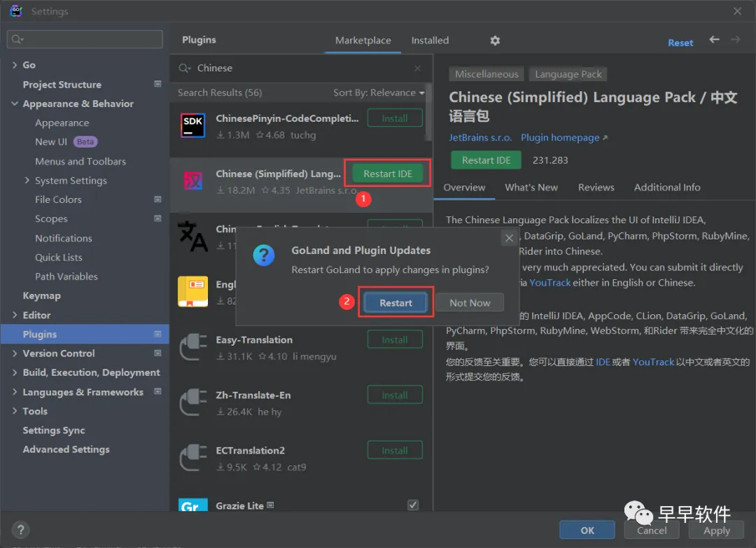Install the ECTranslation2 plugin
The image size is (756, 548).
click(395, 451)
